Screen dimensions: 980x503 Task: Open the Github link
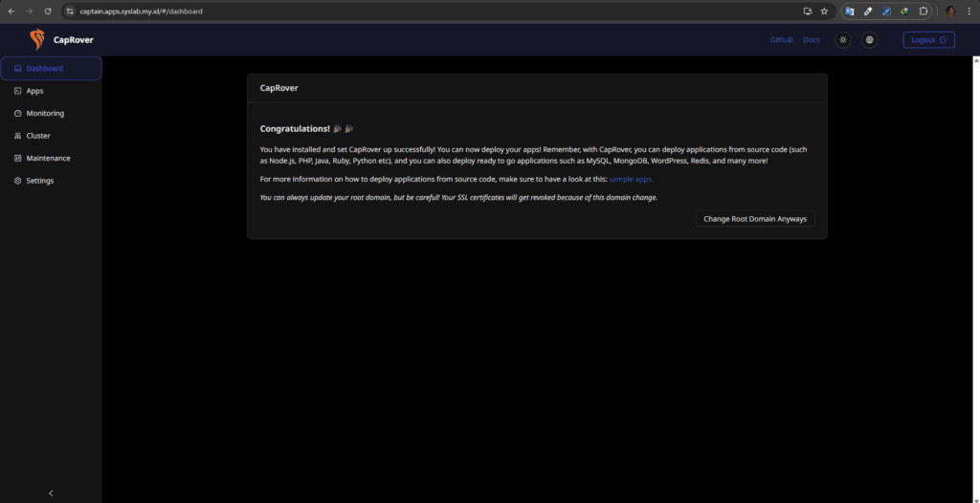781,40
